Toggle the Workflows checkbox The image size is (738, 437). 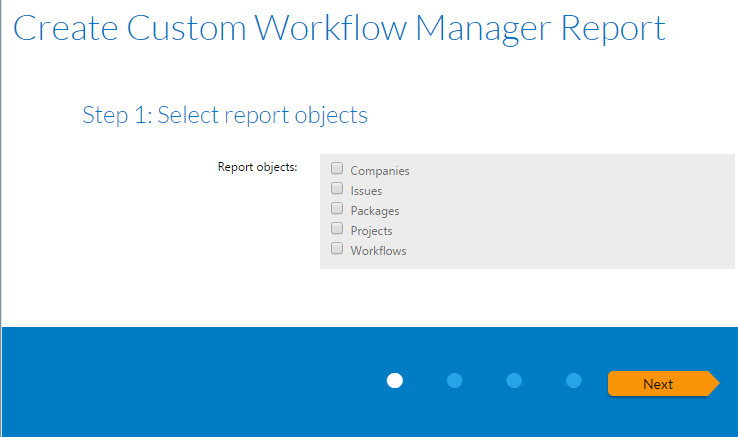coord(337,249)
